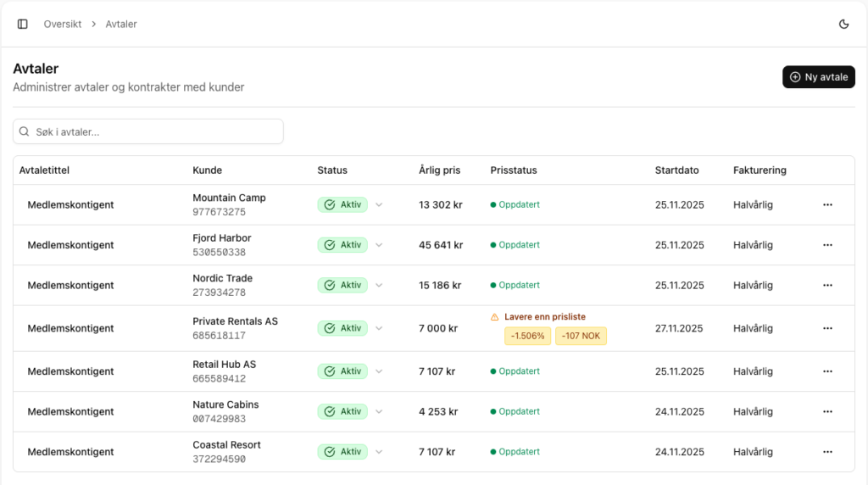Toggle the sidebar panel icon
Viewport: 868px width, 485px height.
pyautogui.click(x=23, y=24)
